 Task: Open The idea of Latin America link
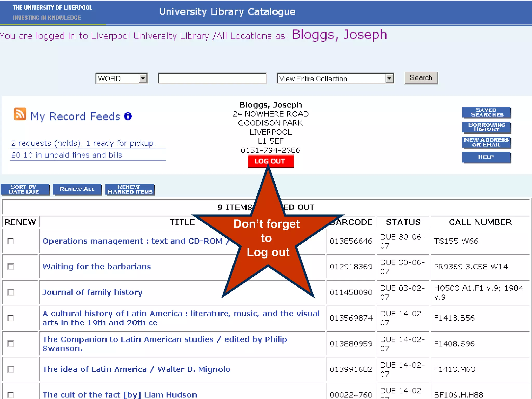(136, 369)
